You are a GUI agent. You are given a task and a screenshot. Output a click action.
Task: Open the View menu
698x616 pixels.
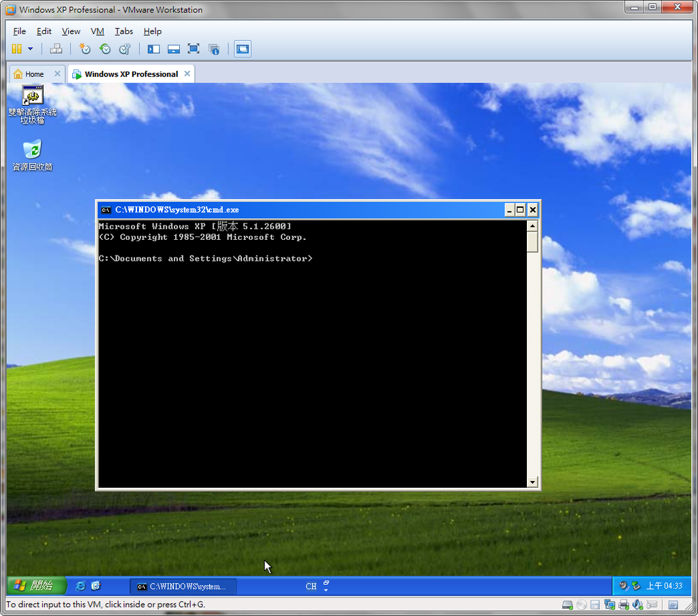point(71,31)
